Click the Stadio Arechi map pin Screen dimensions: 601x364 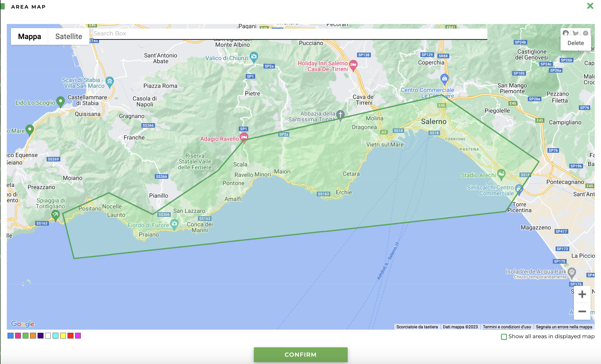click(x=501, y=174)
